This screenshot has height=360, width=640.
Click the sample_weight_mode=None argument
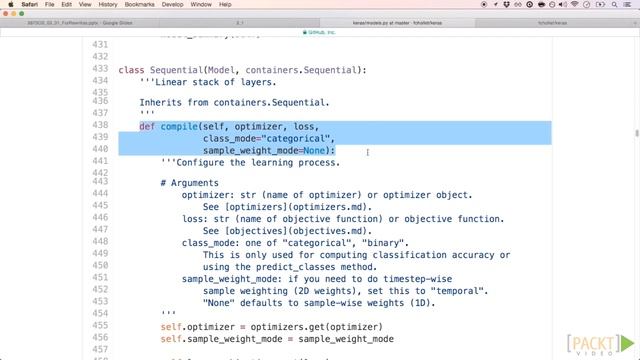269,151
